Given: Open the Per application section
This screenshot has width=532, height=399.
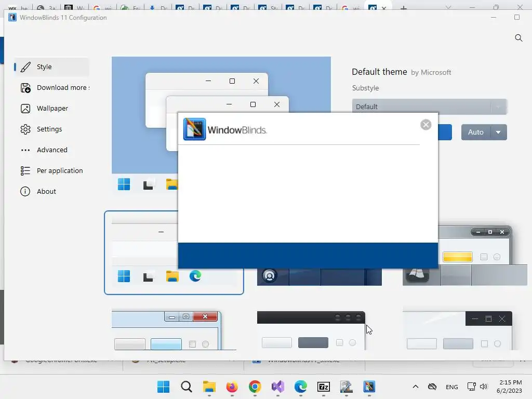Looking at the screenshot, I should tap(51, 170).
